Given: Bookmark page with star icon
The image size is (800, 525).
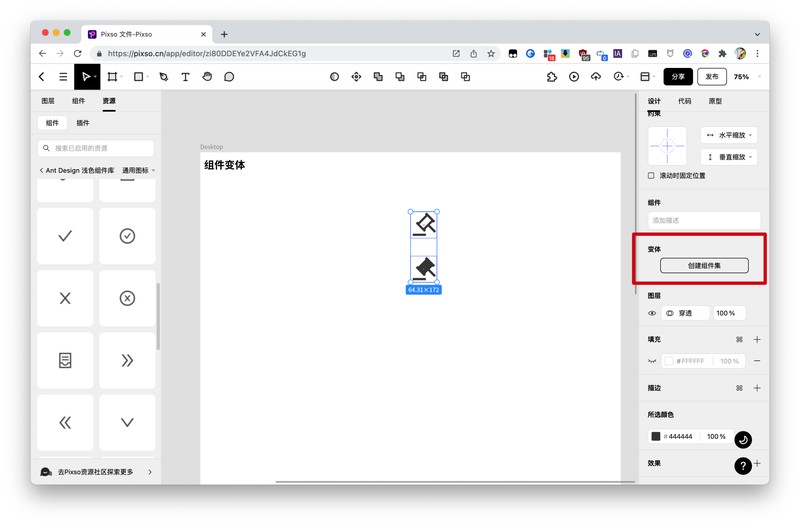Looking at the screenshot, I should (491, 54).
